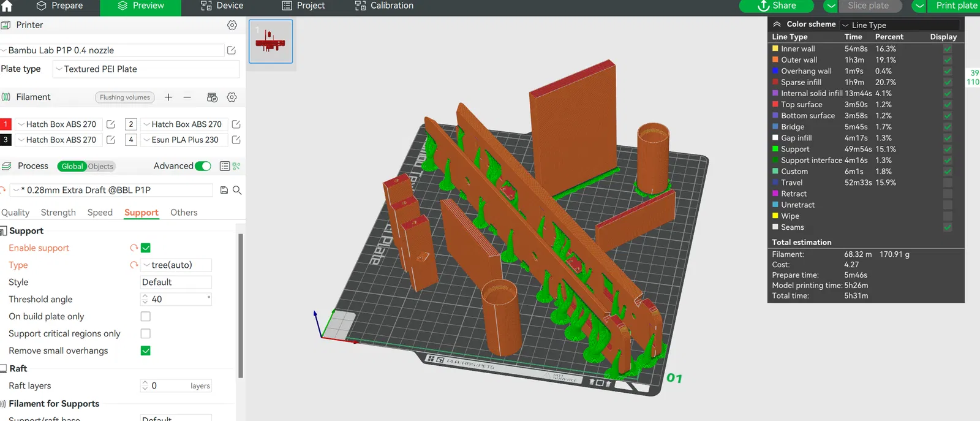Toggle the Advanced mode switch

point(203,166)
